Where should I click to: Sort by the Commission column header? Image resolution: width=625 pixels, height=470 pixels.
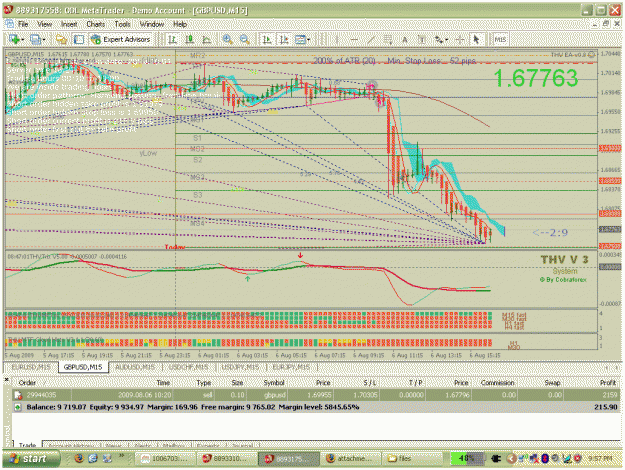point(497,383)
